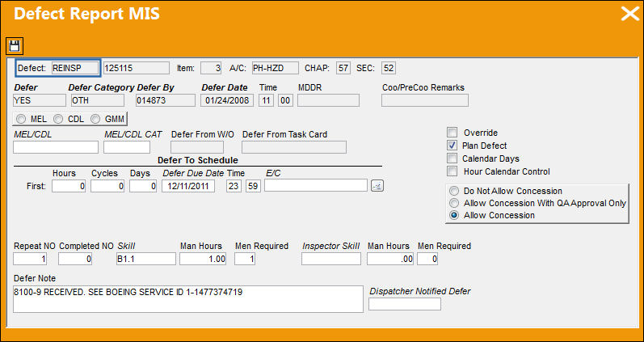The width and height of the screenshot is (644, 342).
Task: Click the Inspector Men Required field 0
Action: (427, 259)
